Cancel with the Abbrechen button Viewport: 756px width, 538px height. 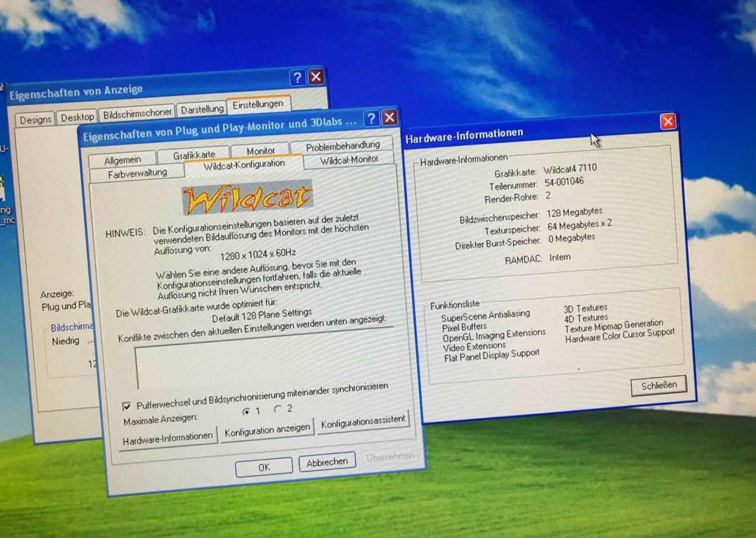[x=327, y=462]
